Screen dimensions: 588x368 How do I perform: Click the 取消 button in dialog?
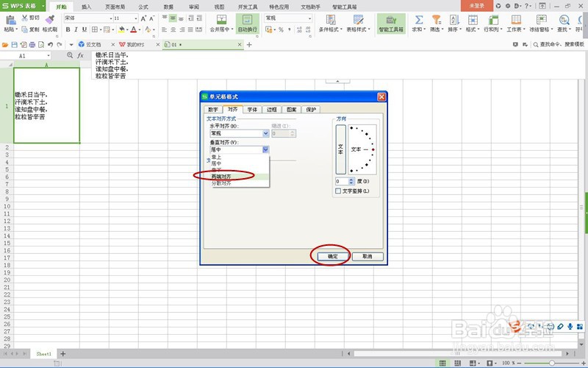pyautogui.click(x=367, y=256)
